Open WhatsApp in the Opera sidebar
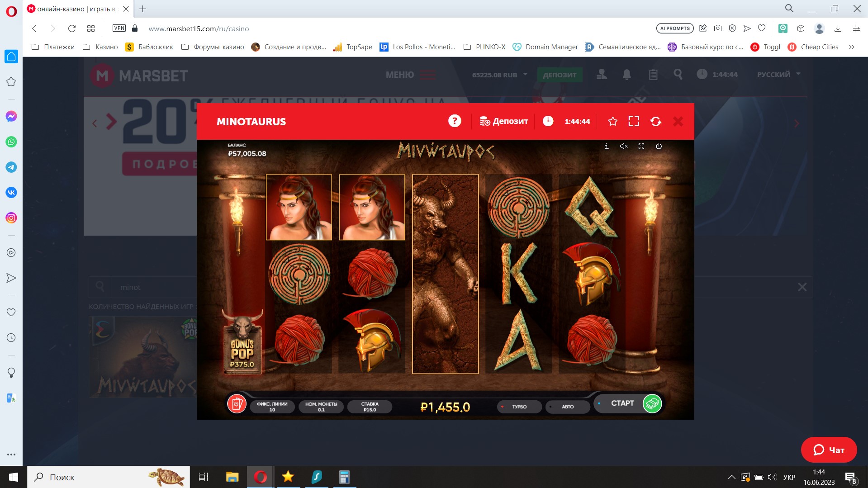868x488 pixels. (x=11, y=142)
